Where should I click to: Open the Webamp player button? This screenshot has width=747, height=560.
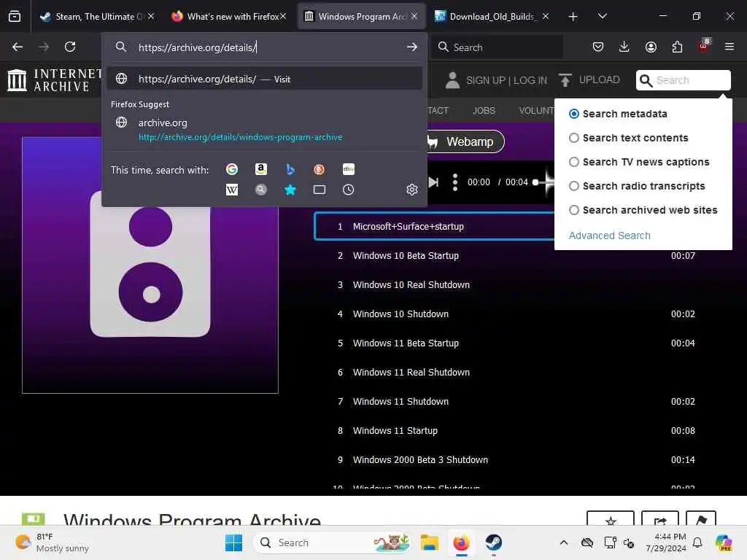[x=465, y=141]
